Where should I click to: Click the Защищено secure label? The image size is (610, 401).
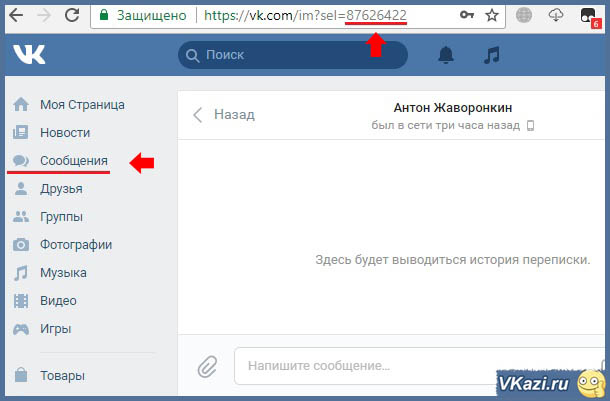click(x=152, y=16)
